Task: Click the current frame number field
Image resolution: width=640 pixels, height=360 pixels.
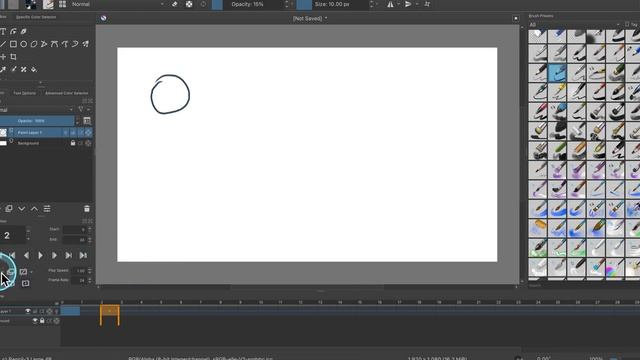Action: coord(12,236)
